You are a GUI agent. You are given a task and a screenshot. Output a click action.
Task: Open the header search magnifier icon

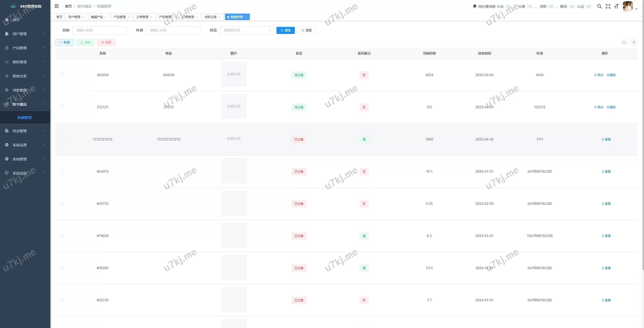click(x=599, y=6)
